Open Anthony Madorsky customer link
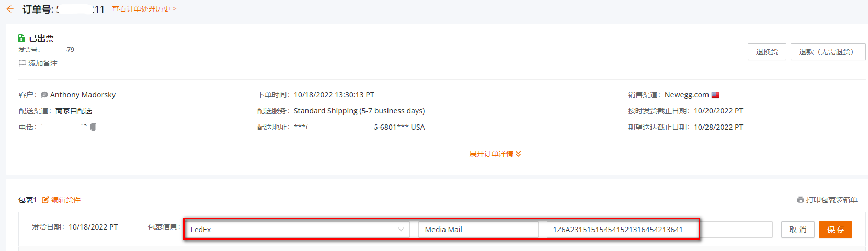This screenshot has width=868, height=251. (83, 95)
